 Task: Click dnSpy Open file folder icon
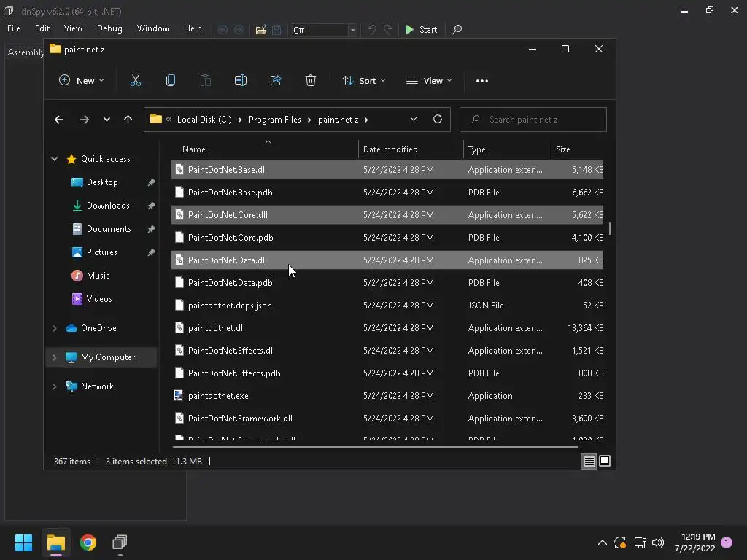(x=260, y=29)
